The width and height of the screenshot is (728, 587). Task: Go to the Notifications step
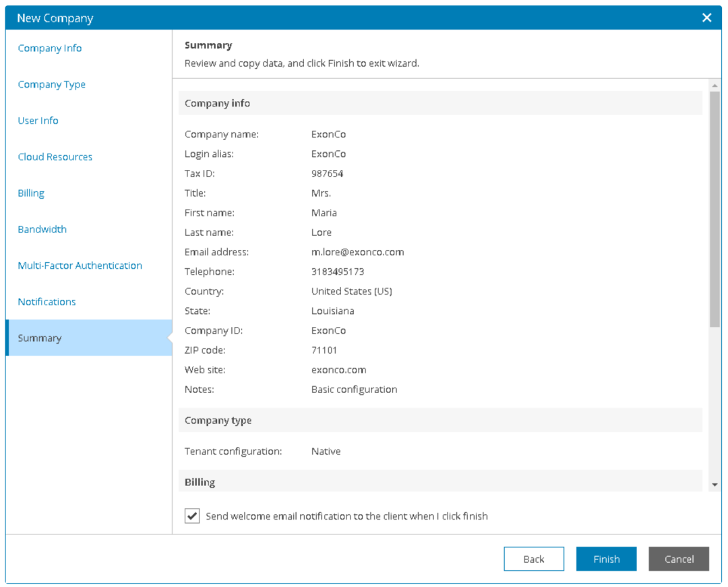pyautogui.click(x=47, y=302)
